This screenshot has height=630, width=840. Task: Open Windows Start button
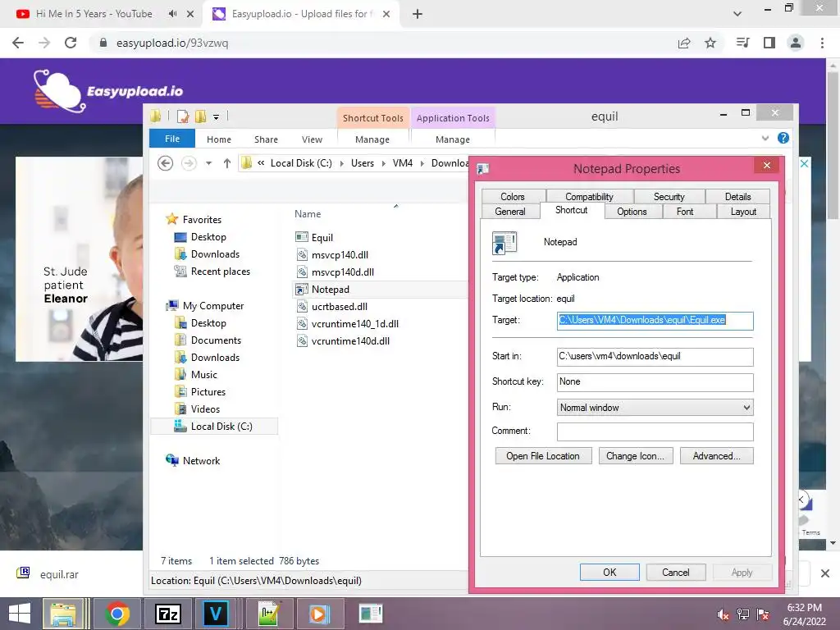click(x=20, y=614)
